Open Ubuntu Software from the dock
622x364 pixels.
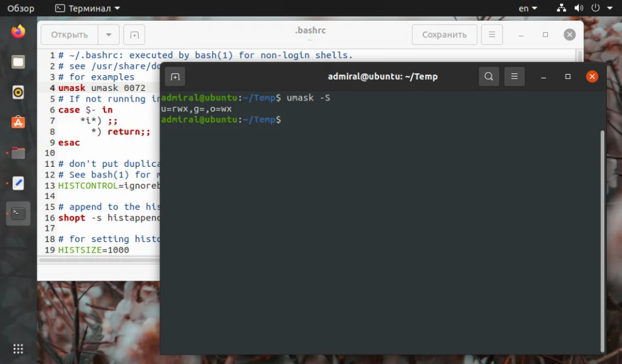[x=18, y=123]
